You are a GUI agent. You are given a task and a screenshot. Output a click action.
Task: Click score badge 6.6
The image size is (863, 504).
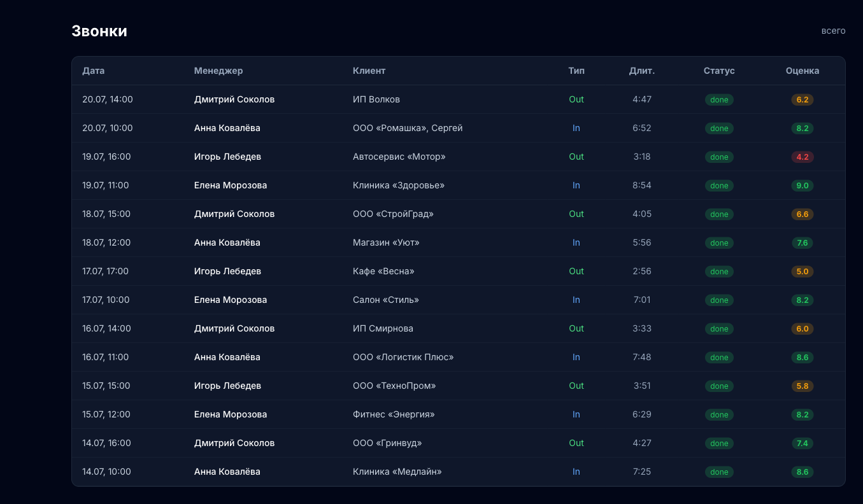pos(802,214)
